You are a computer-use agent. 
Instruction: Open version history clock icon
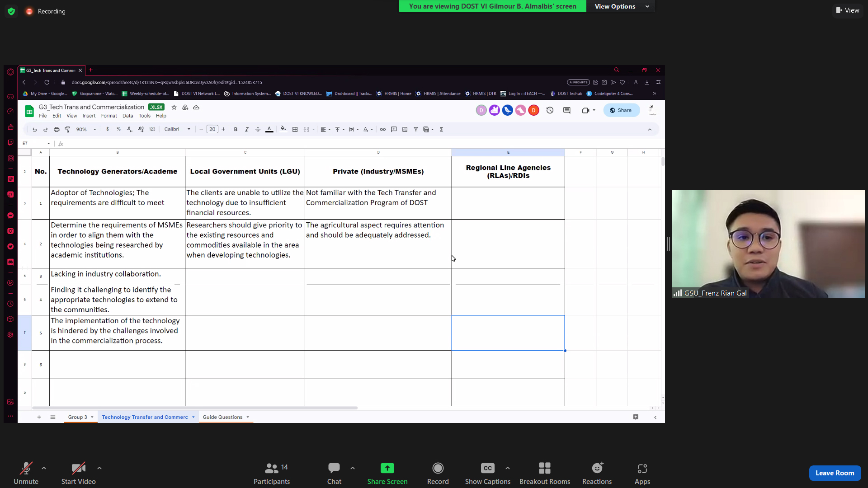click(x=550, y=110)
